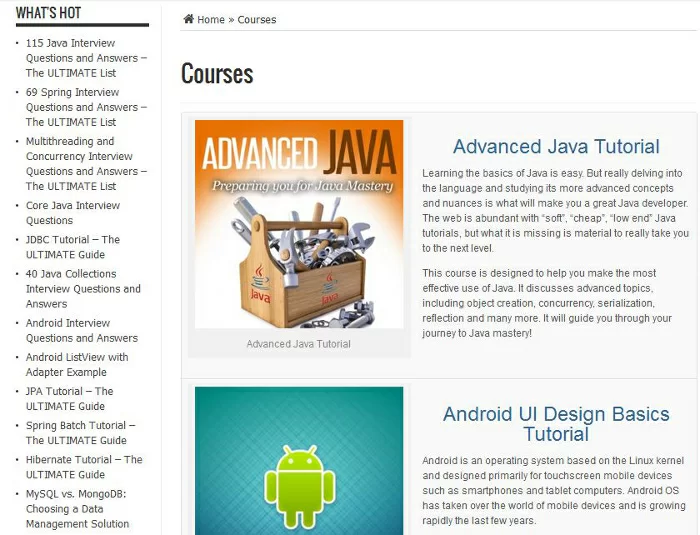Open Spring Batch Tutorial link

pos(80,433)
